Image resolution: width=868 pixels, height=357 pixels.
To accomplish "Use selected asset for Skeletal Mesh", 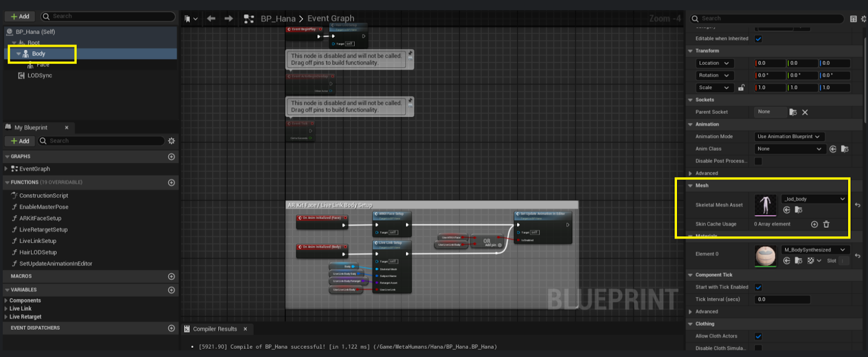I will (787, 210).
